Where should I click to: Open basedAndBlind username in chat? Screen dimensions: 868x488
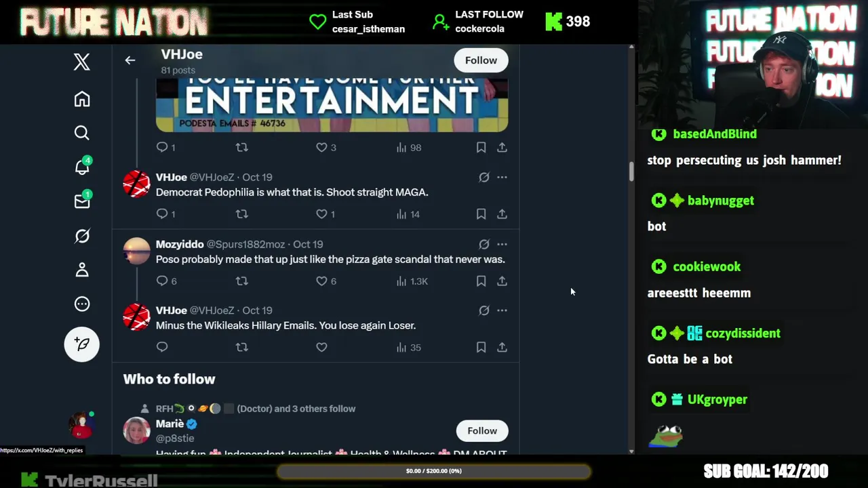point(715,134)
